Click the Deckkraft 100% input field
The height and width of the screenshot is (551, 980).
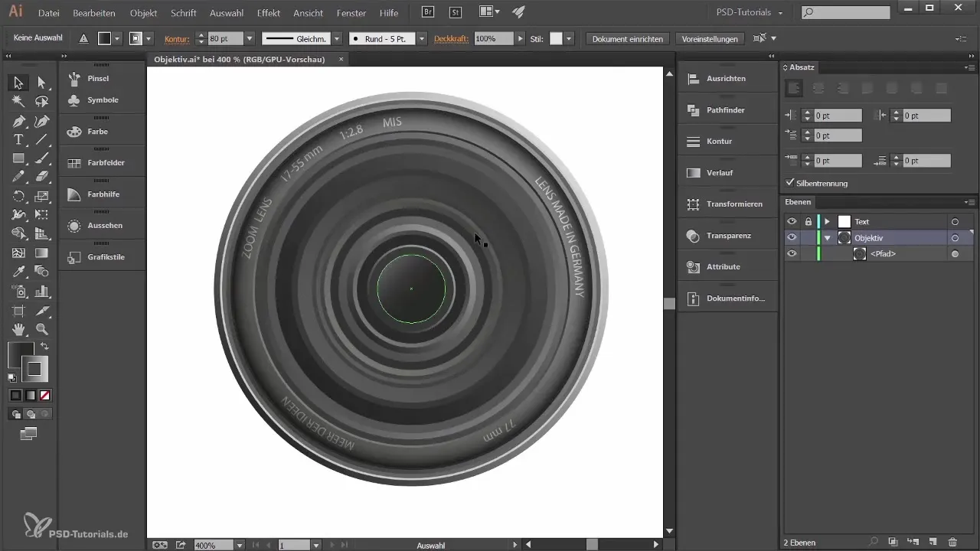click(x=493, y=38)
